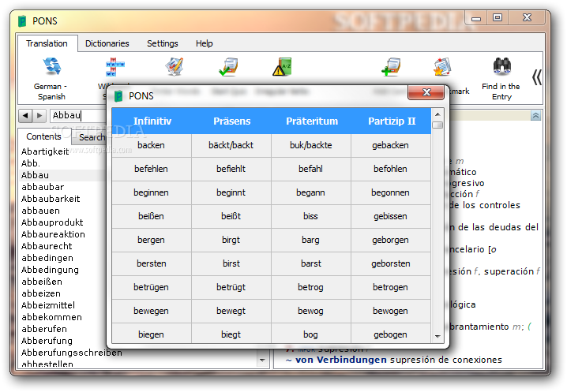Select the verb betrügen
567x392 pixels.
pyautogui.click(x=151, y=287)
